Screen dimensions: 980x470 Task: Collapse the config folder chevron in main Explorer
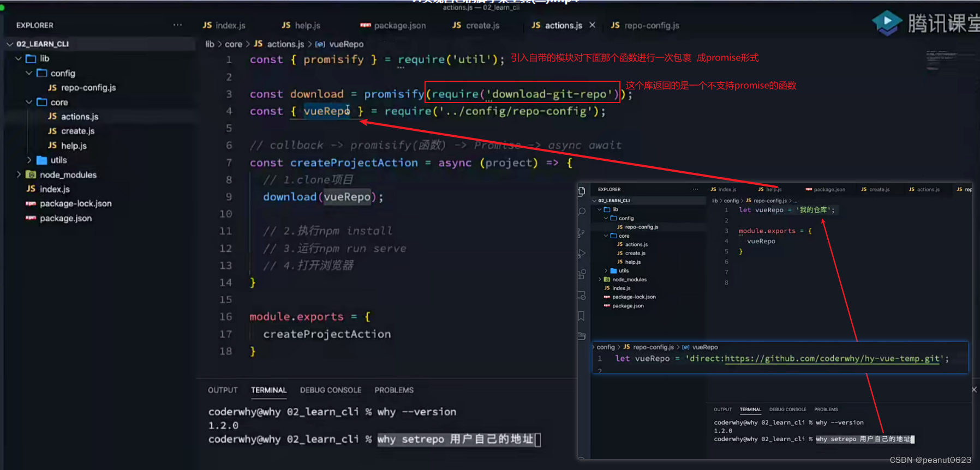pos(29,73)
